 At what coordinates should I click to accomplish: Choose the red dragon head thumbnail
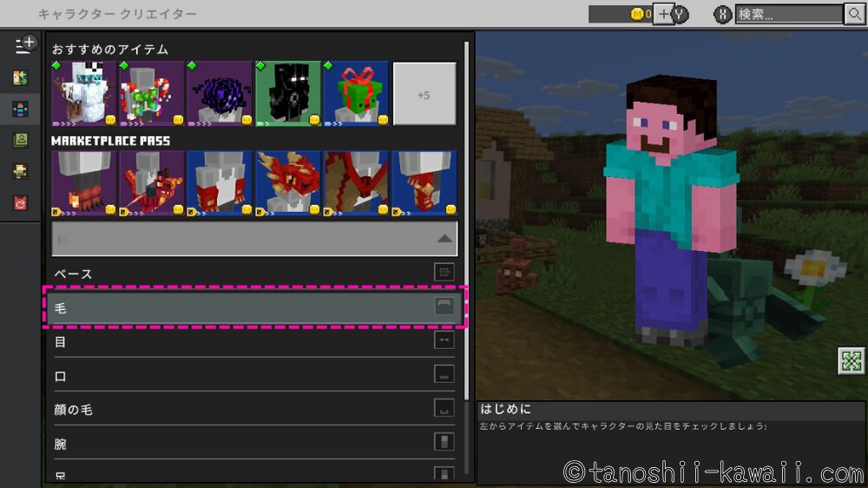pos(287,182)
